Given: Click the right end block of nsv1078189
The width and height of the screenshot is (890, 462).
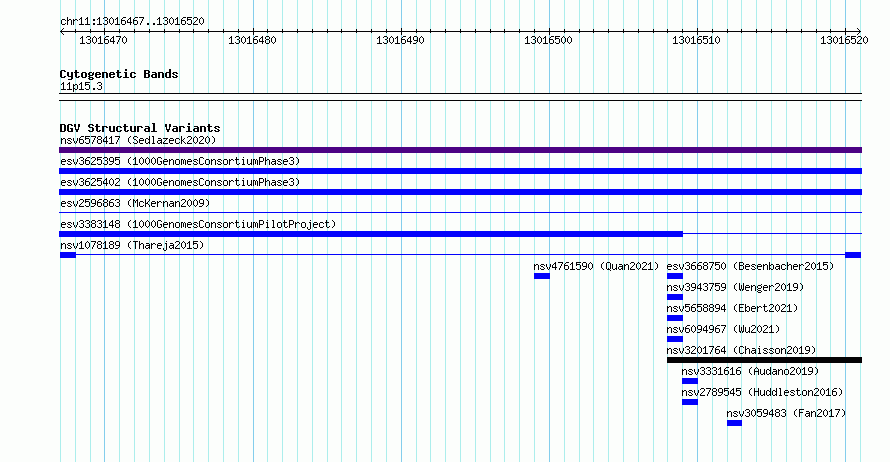Looking at the screenshot, I should point(853,255).
